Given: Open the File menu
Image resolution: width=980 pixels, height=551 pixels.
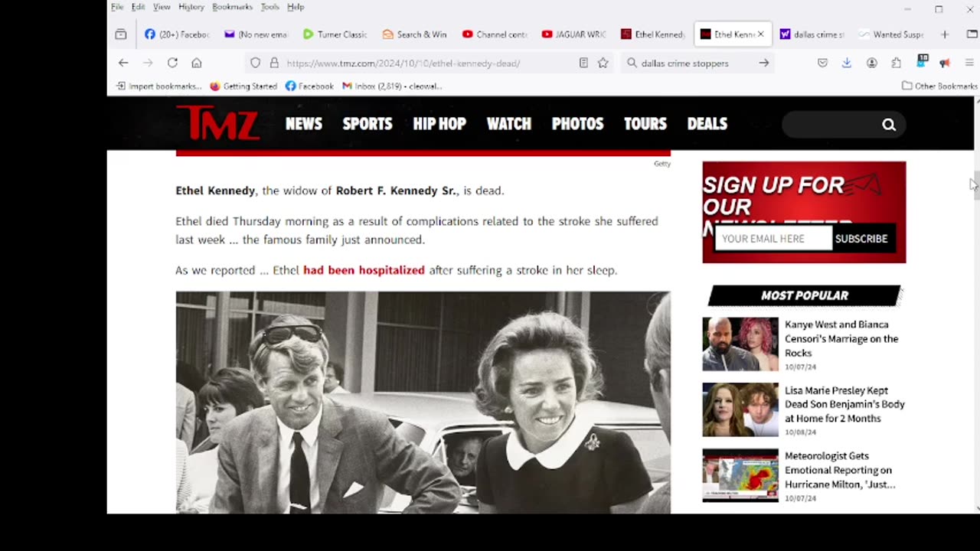Looking at the screenshot, I should click(x=117, y=7).
